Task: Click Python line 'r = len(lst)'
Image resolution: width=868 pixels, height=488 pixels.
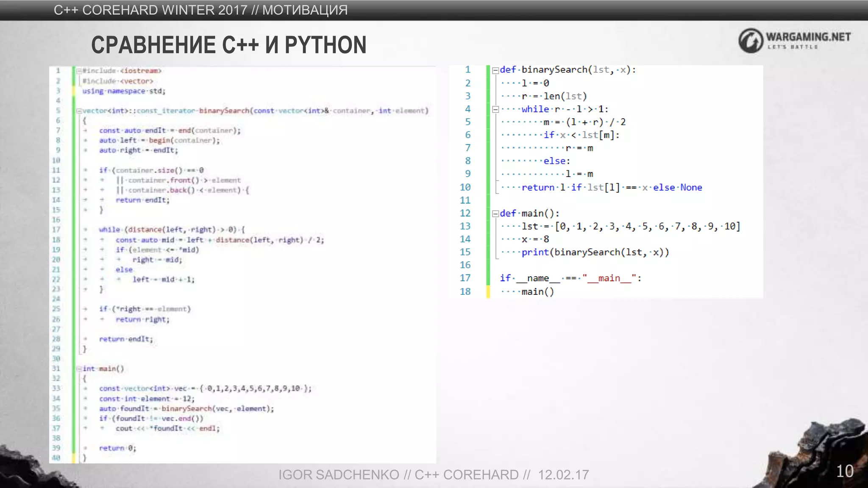Action: [x=554, y=96]
